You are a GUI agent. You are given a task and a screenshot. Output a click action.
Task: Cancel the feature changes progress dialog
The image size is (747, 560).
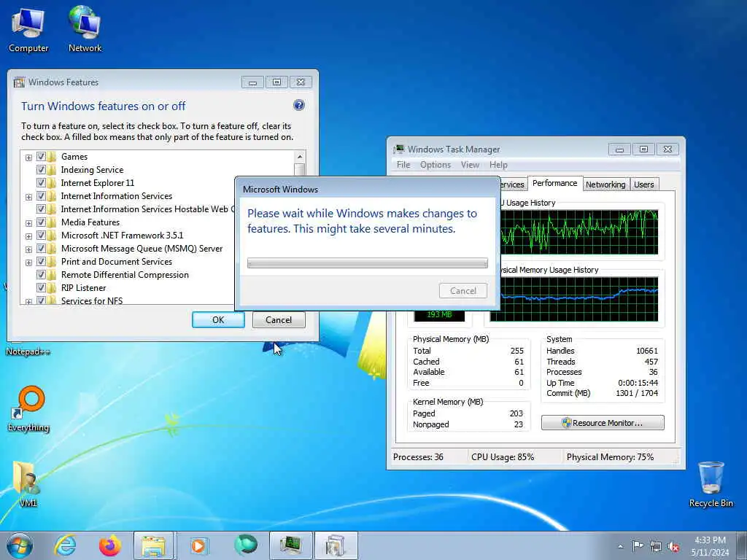462,291
